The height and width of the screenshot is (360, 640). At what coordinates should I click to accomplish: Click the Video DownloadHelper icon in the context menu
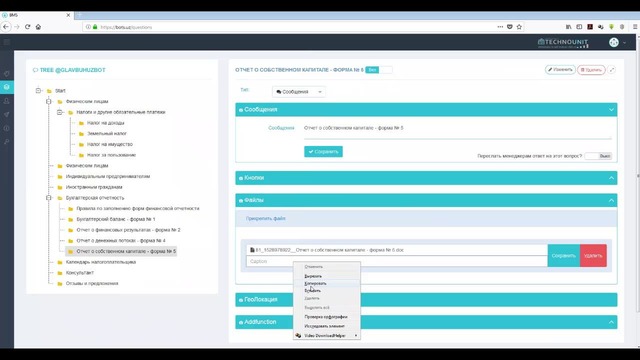pyautogui.click(x=298, y=336)
